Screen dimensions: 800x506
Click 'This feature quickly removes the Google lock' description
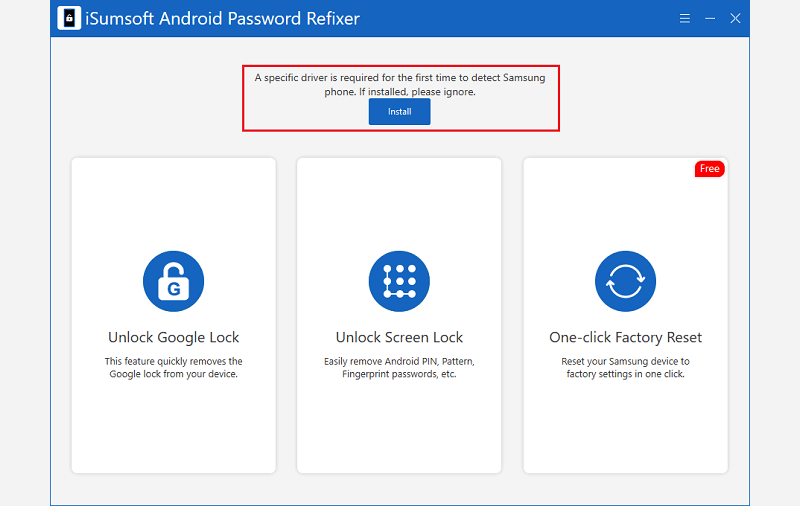(x=173, y=367)
